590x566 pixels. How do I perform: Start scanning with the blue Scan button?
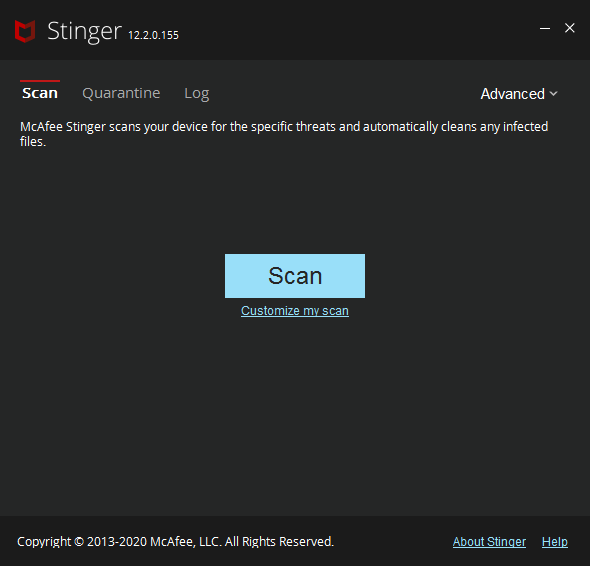click(295, 276)
